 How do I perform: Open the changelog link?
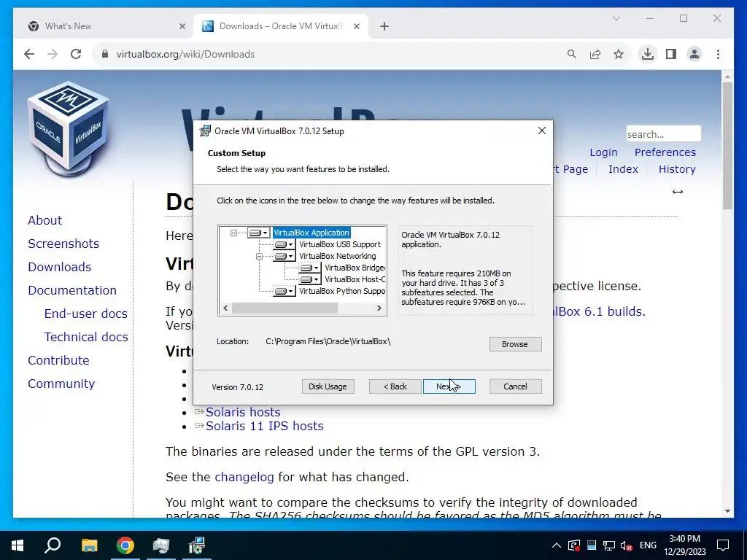(244, 477)
